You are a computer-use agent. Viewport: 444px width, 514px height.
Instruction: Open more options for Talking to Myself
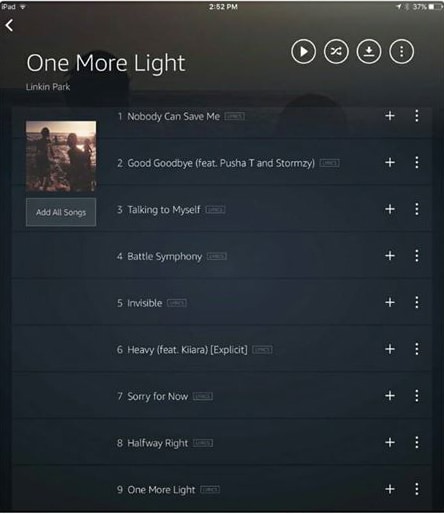417,209
